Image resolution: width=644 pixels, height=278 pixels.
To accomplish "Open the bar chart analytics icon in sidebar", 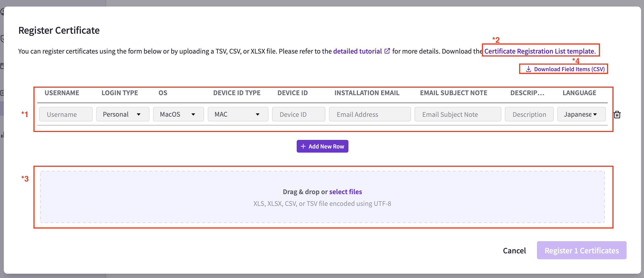I will pyautogui.click(x=2, y=135).
